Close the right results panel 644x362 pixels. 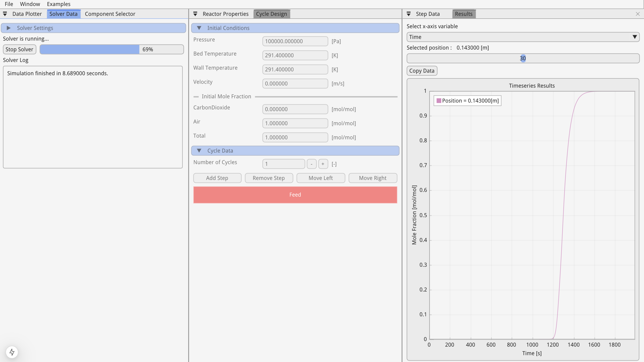[x=638, y=14]
